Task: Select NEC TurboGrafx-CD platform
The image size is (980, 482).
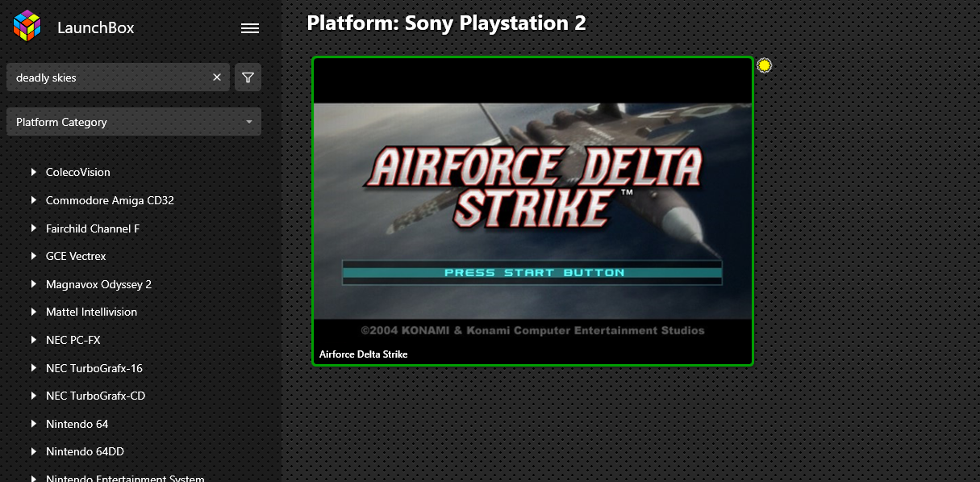Action: (x=96, y=396)
